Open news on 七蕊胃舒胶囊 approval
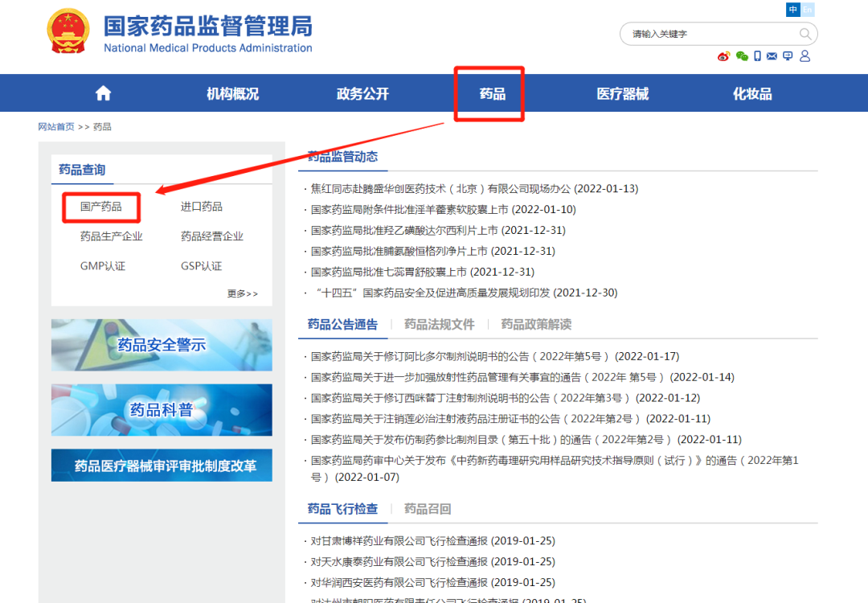 click(423, 272)
